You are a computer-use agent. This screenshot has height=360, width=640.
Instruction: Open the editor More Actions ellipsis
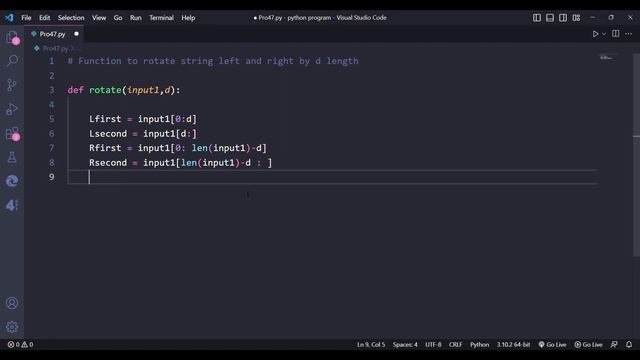[x=629, y=34]
